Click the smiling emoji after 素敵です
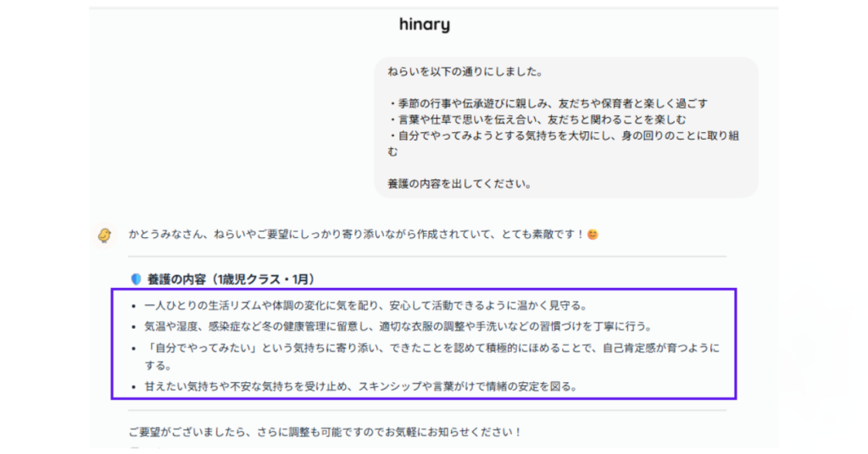The height and width of the screenshot is (454, 868). [x=593, y=235]
